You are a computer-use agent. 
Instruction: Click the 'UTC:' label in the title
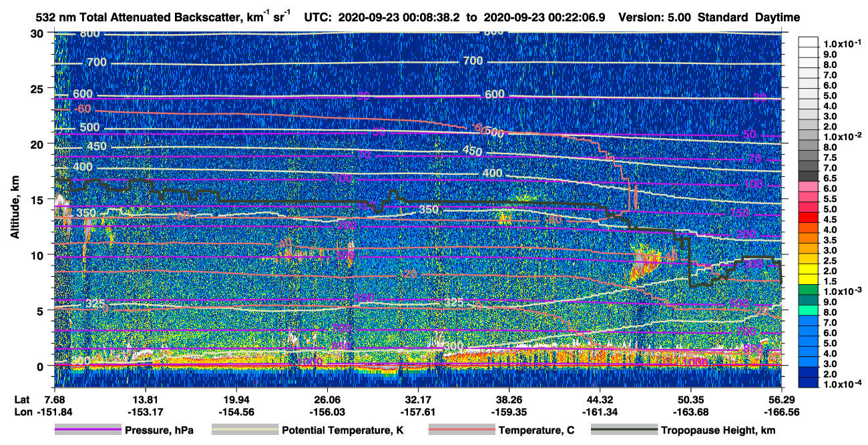click(x=317, y=18)
